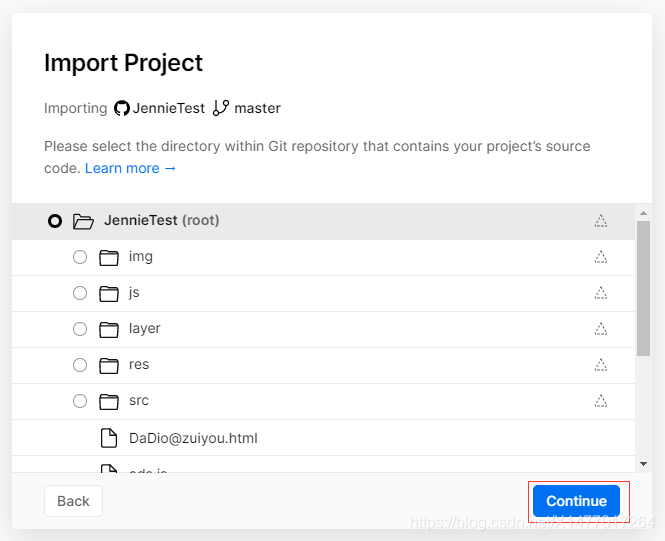
Task: Click the framework triangle icon in js row
Action: pyautogui.click(x=601, y=293)
